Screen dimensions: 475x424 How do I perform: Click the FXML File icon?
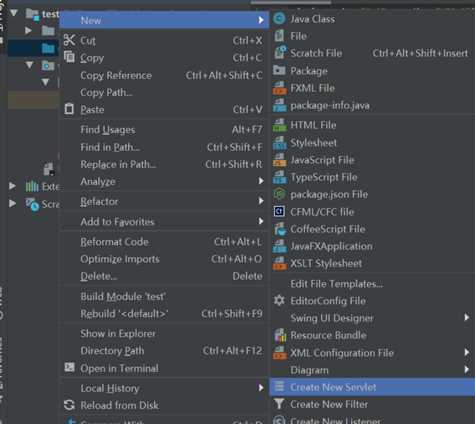(x=279, y=88)
